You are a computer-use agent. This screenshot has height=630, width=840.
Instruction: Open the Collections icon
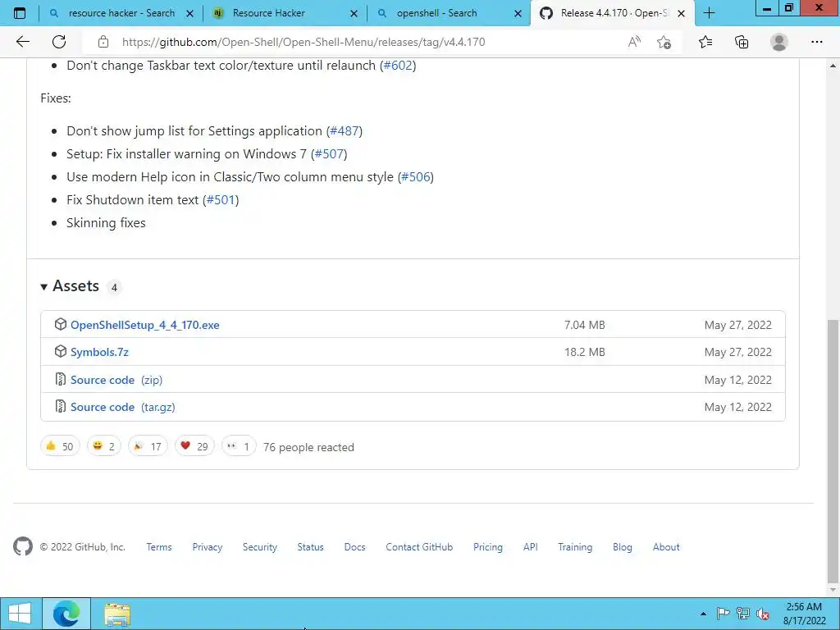742,42
